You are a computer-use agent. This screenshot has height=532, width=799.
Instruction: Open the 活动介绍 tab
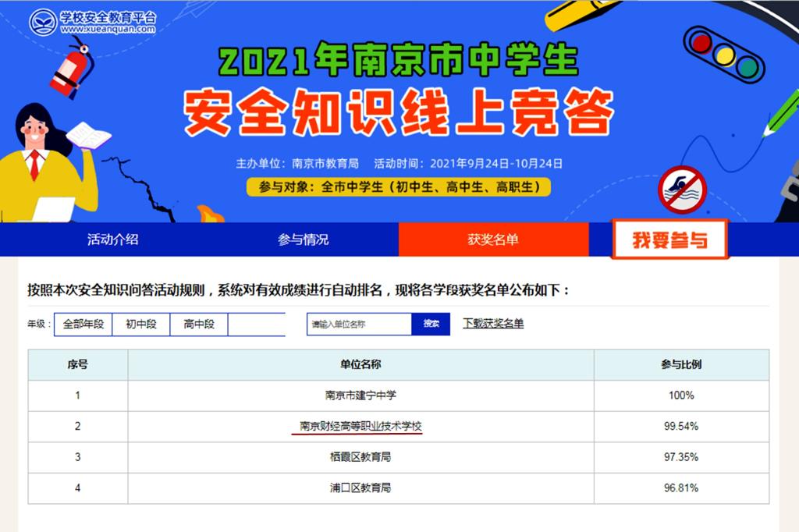click(x=112, y=239)
